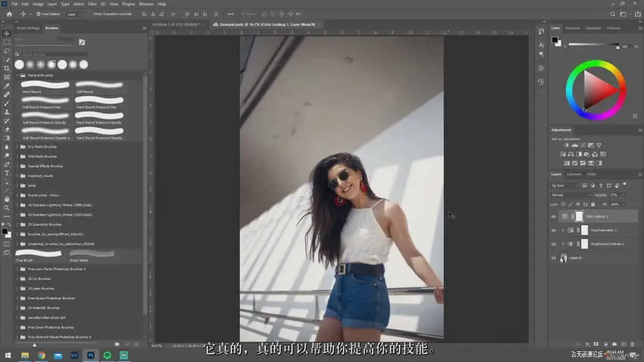Open the Filter menu
The height and width of the screenshot is (362, 644).
92,4
